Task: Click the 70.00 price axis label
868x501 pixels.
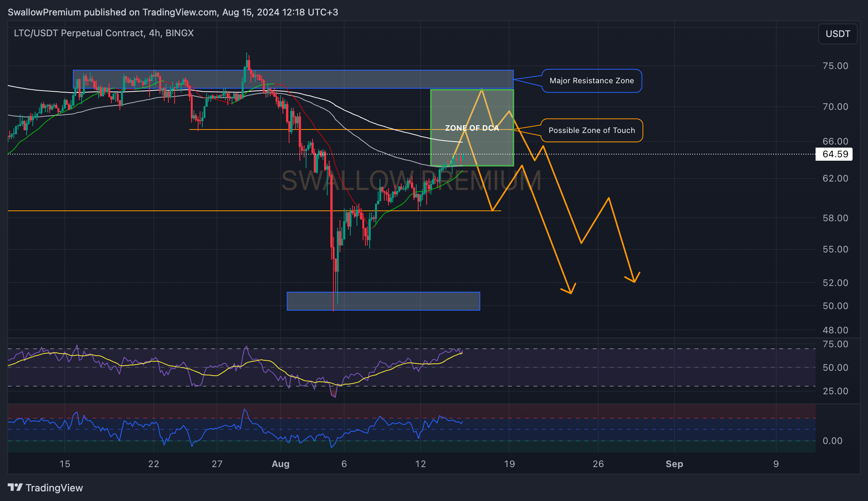Action: point(835,107)
